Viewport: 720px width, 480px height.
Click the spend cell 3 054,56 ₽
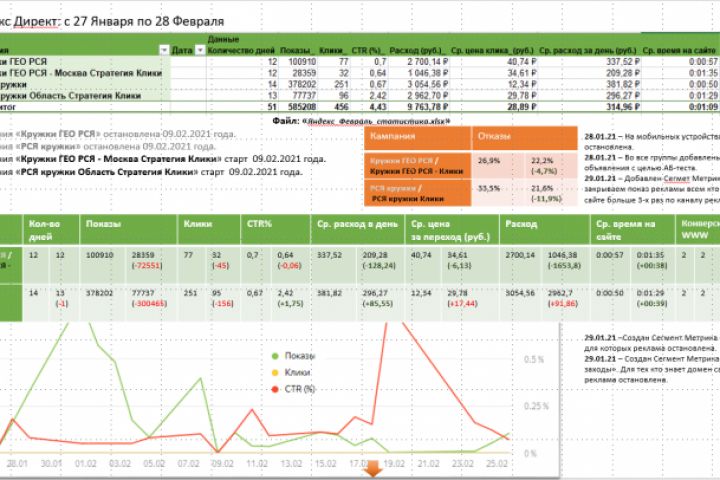coord(428,85)
